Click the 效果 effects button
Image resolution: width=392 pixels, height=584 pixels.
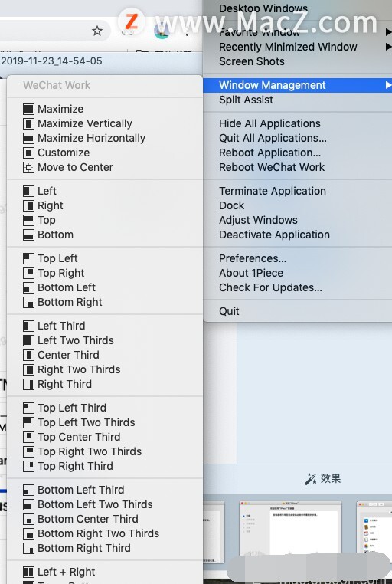coord(322,478)
